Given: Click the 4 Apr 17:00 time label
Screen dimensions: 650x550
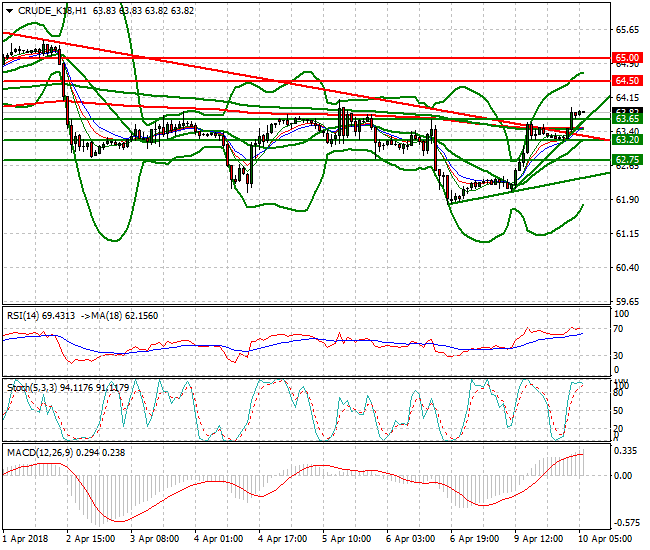Looking at the screenshot, I should [283, 539].
